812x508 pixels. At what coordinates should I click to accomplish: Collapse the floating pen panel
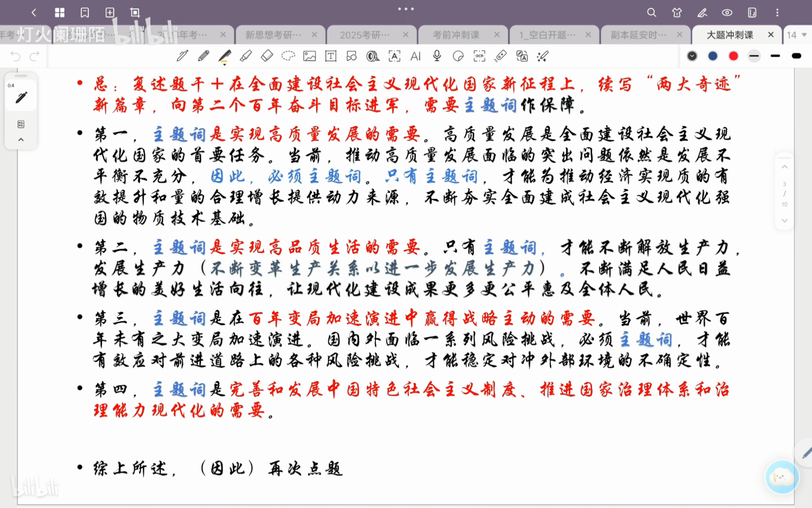21,140
